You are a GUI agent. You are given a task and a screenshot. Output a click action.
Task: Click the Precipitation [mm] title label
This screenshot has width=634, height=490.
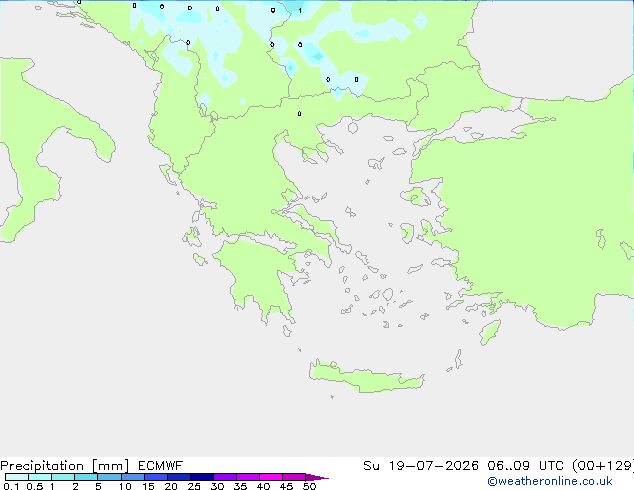click(65, 466)
